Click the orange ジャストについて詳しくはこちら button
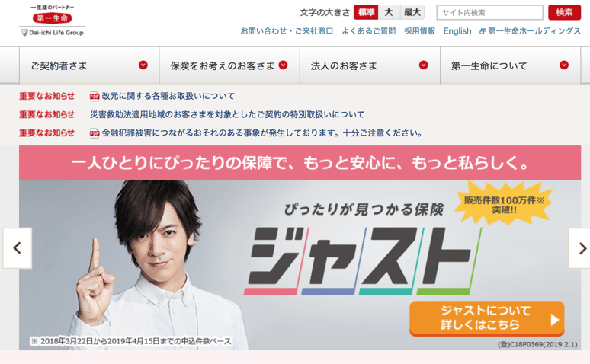Screen dimensions: 590x364 point(487,318)
